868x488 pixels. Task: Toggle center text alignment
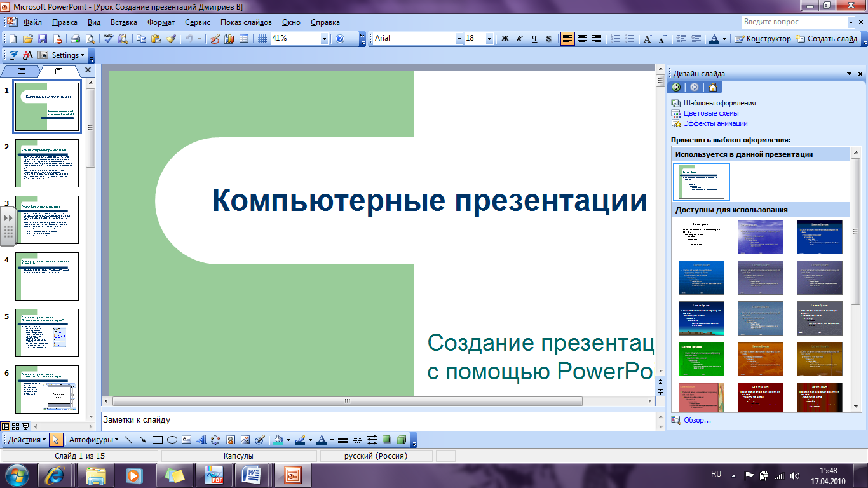pos(582,39)
